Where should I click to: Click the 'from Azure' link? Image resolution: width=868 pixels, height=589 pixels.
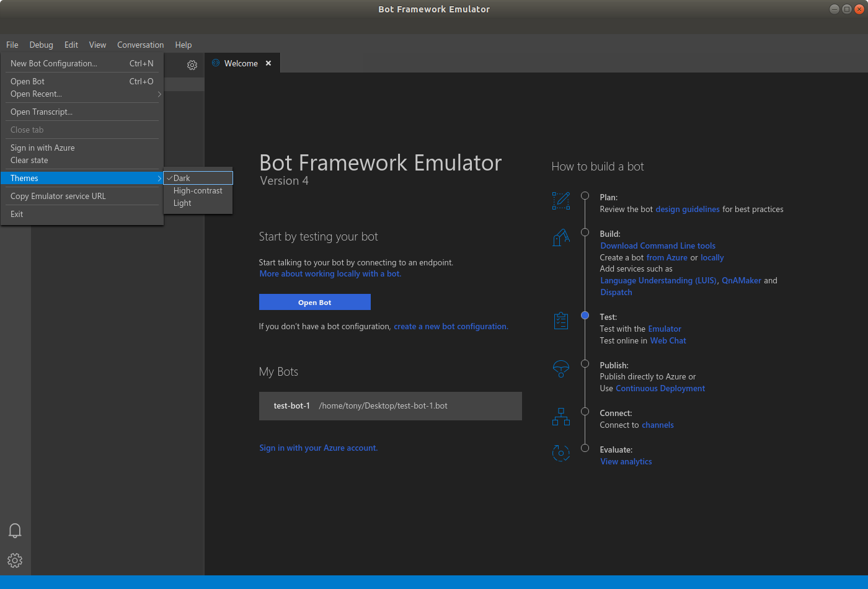click(x=667, y=257)
